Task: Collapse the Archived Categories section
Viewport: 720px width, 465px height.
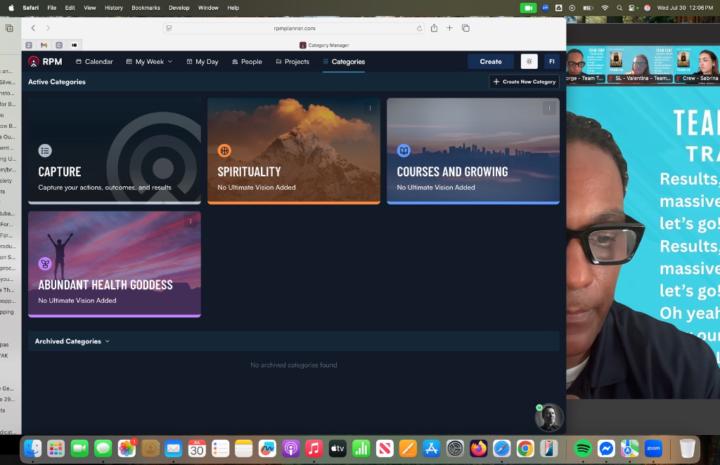Action: 72,341
